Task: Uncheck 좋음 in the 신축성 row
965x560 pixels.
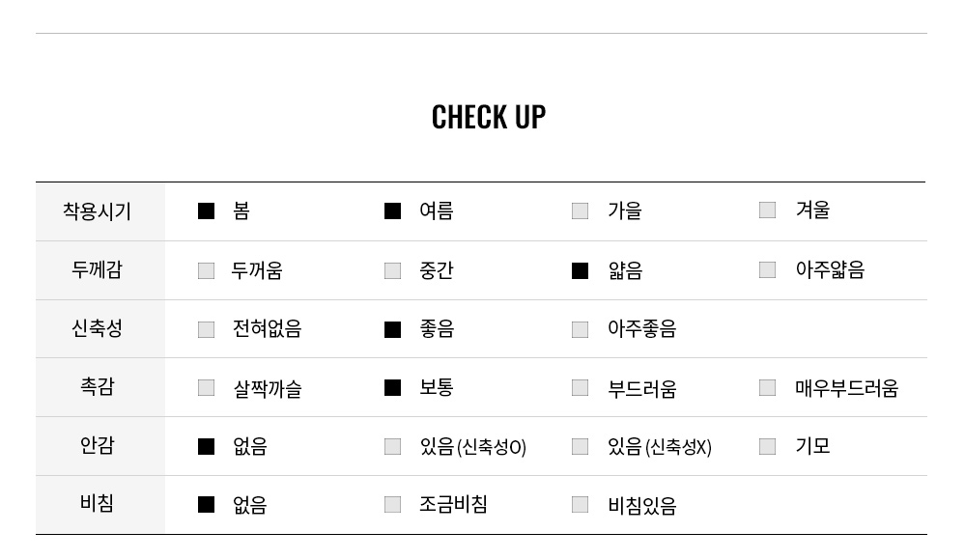Action: click(392, 329)
